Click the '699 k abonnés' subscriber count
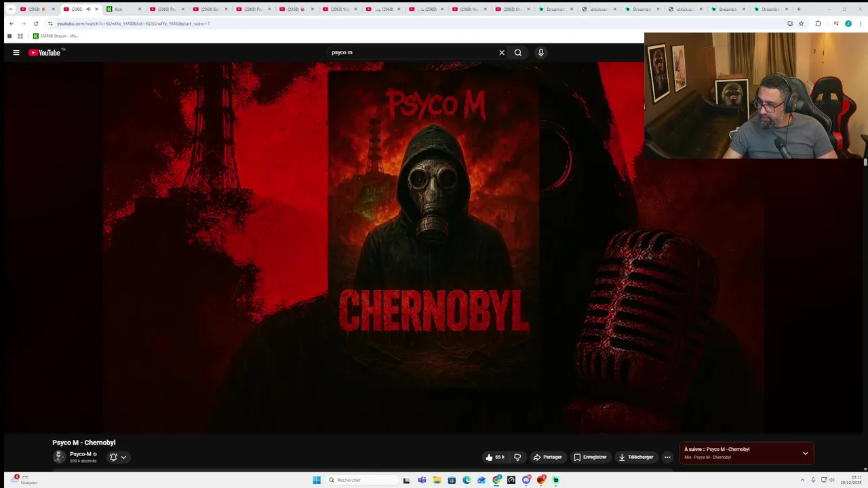This screenshot has width=868, height=488. pos(83,461)
